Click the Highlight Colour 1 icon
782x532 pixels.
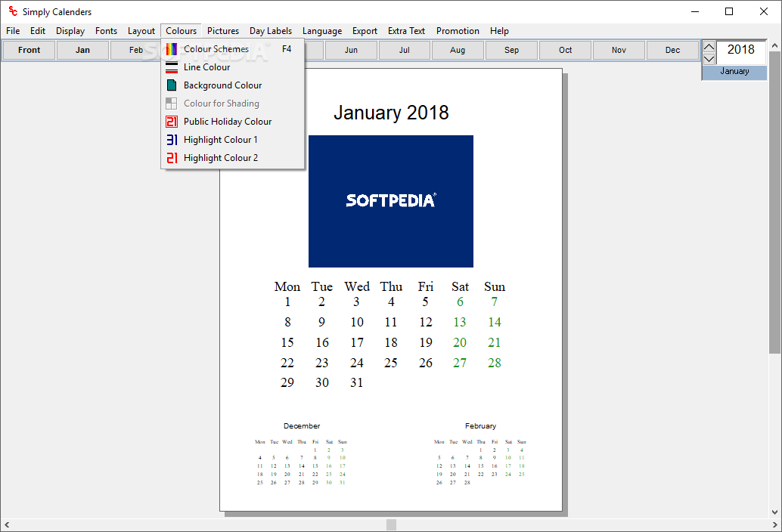click(172, 140)
